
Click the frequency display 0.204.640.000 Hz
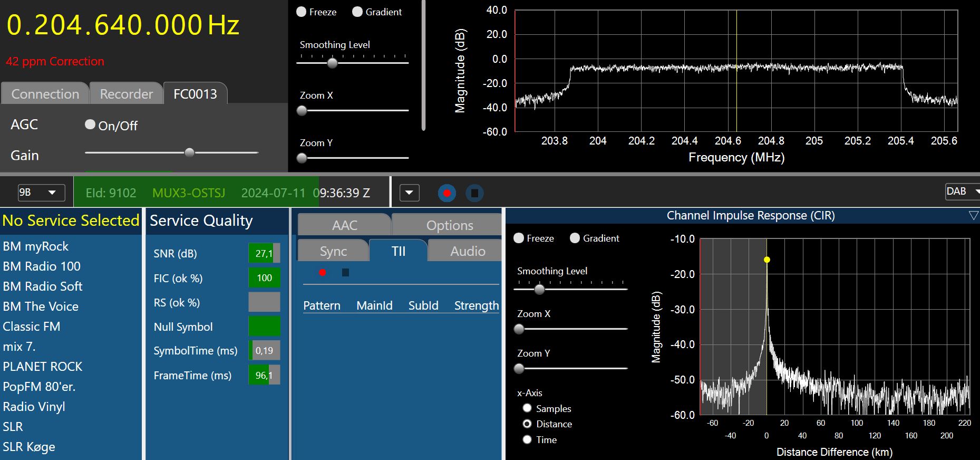click(x=123, y=25)
